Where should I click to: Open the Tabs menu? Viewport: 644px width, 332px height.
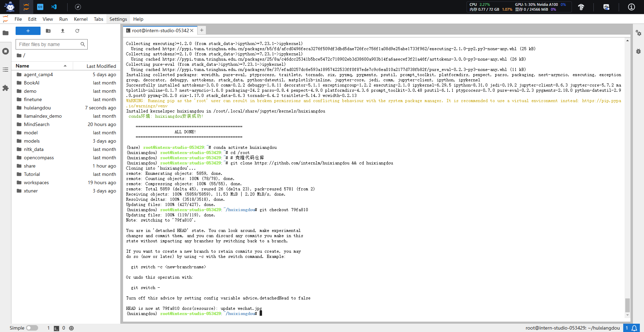[x=98, y=19]
